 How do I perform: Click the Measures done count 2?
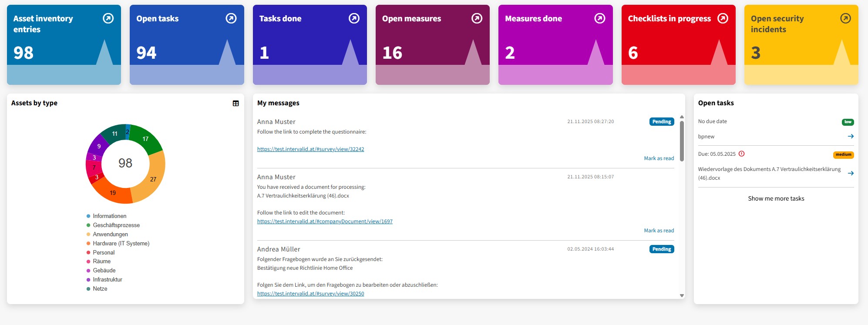pos(510,53)
